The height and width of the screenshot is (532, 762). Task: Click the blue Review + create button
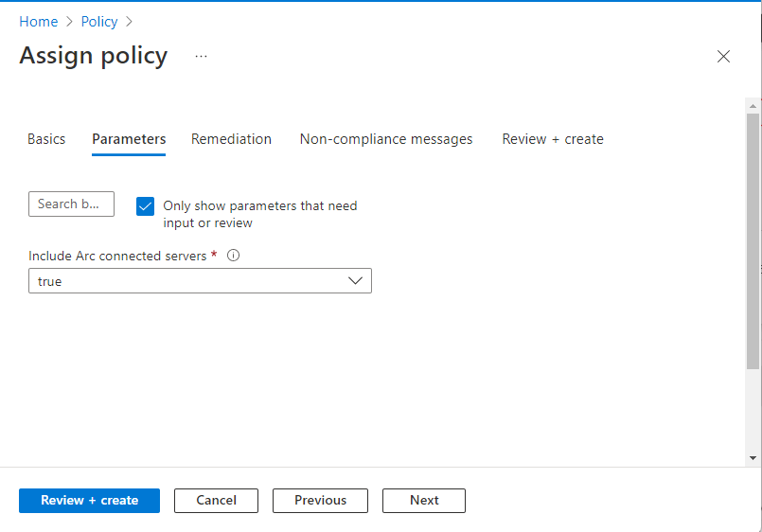pyautogui.click(x=89, y=501)
